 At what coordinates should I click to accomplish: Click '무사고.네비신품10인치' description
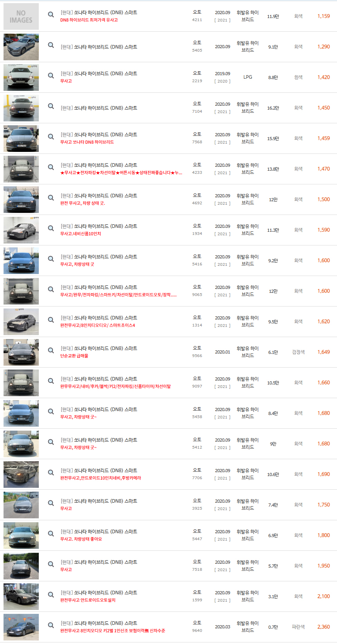pyautogui.click(x=81, y=234)
